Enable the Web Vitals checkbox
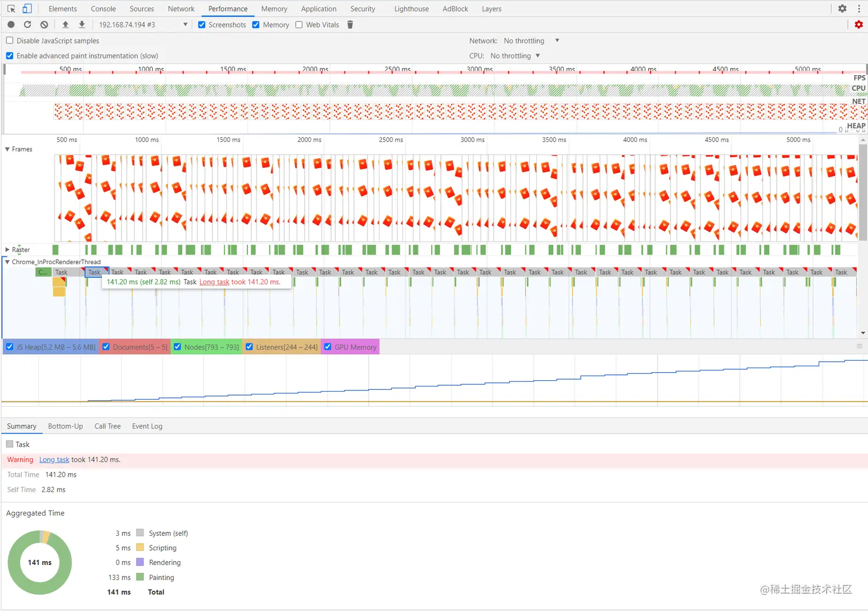Viewport: 868px width, 611px height. coord(299,25)
